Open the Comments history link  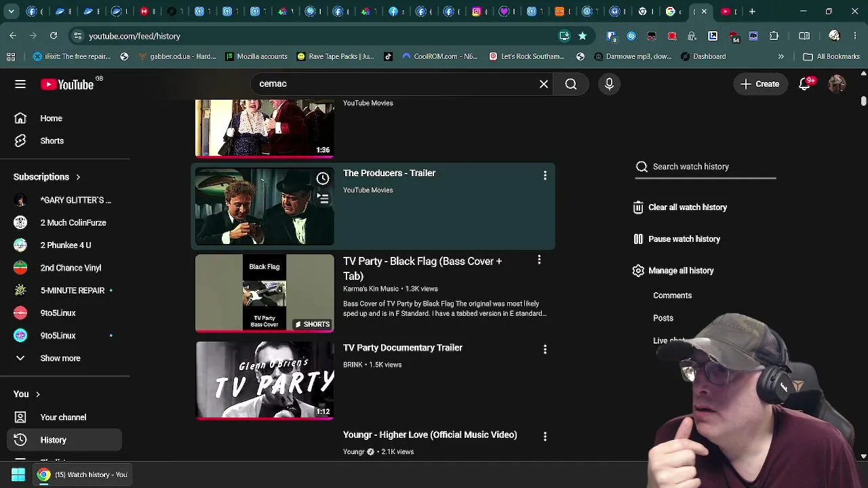click(672, 296)
